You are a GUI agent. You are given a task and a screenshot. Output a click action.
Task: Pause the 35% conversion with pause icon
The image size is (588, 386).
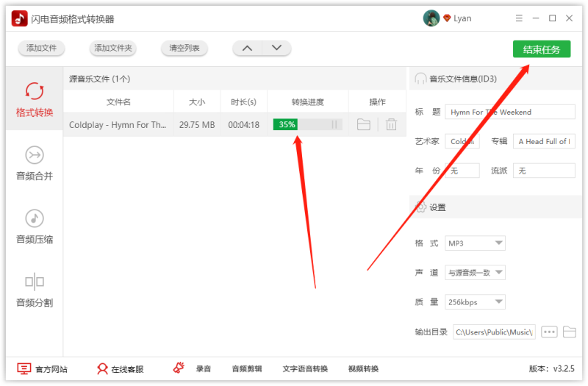(x=334, y=124)
